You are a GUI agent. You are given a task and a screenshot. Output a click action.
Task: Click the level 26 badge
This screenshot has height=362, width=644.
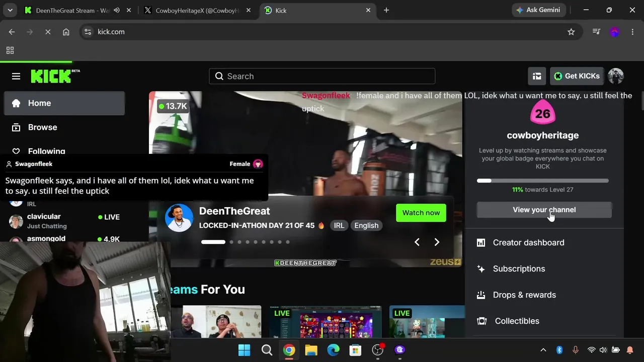543,113
